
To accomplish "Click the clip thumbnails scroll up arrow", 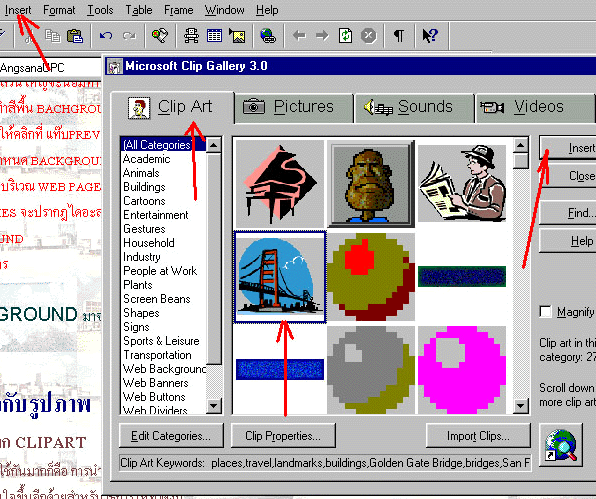I will pyautogui.click(x=520, y=145).
